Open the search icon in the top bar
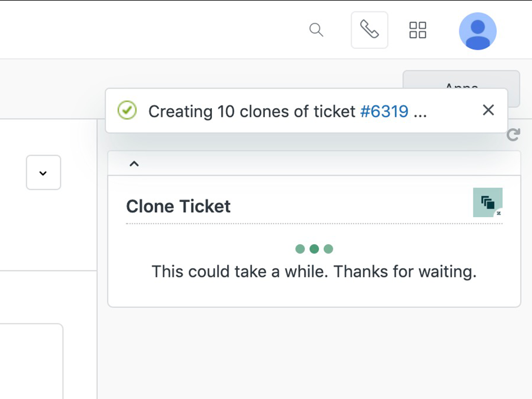The height and width of the screenshot is (399, 532). point(316,31)
